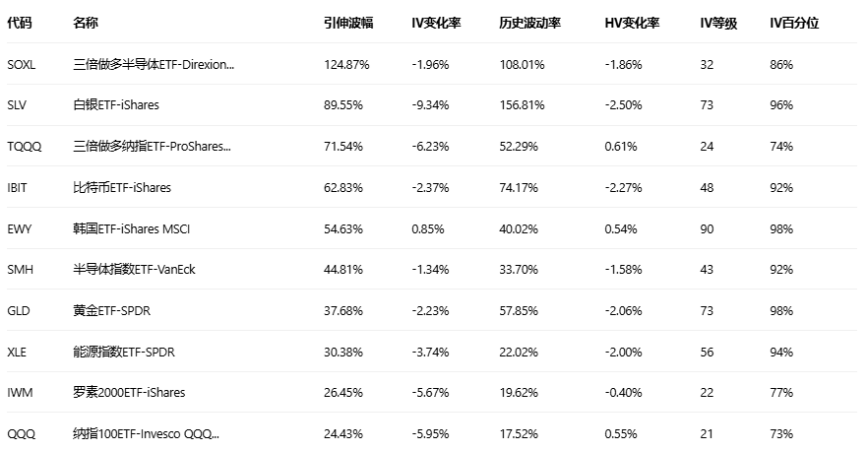Screen dimensions: 868x451
Task: Select the SLV ticker code
Action: coord(17,105)
